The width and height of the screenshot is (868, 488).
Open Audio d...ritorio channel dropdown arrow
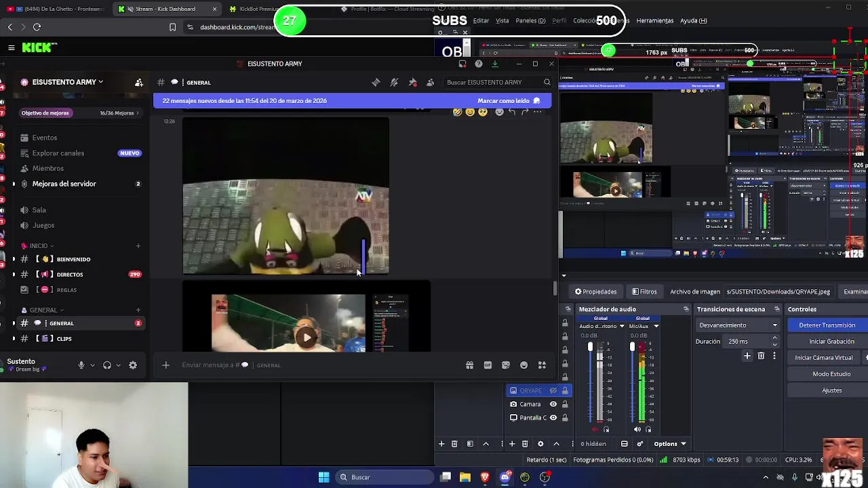622,326
